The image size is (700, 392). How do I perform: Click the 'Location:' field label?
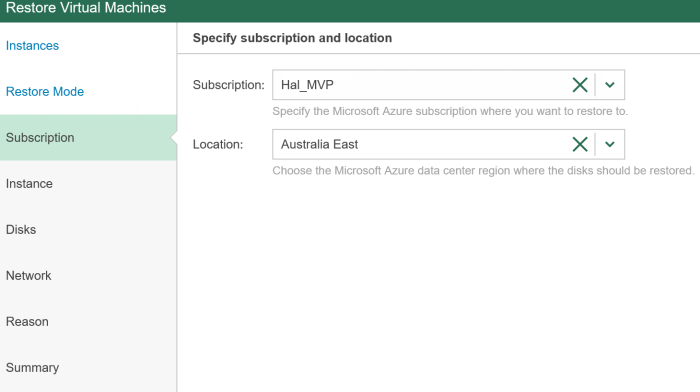[218, 144]
